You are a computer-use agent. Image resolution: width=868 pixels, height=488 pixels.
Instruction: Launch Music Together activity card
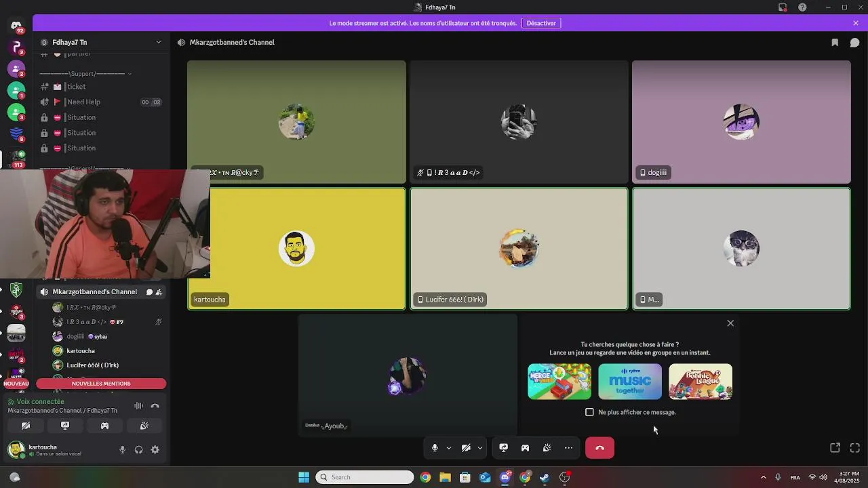pyautogui.click(x=630, y=382)
